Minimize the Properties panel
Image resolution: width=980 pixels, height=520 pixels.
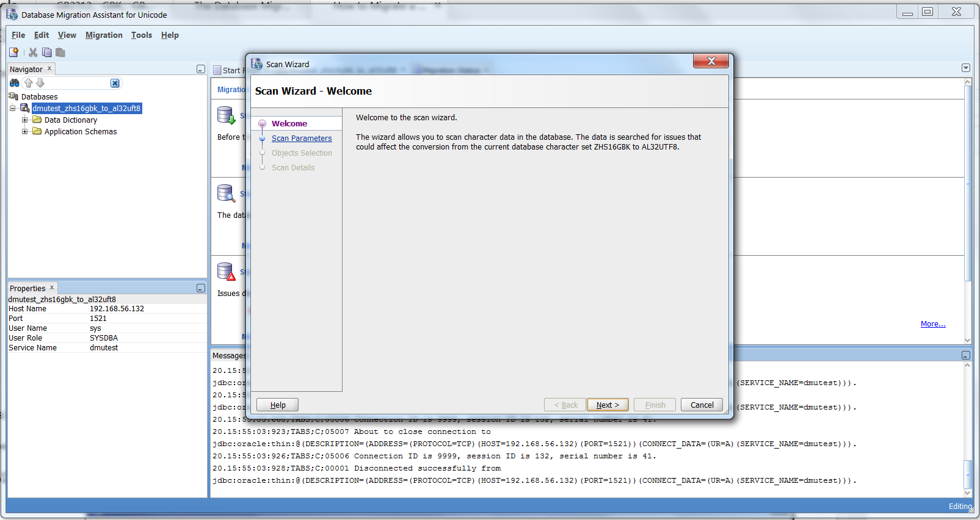200,288
